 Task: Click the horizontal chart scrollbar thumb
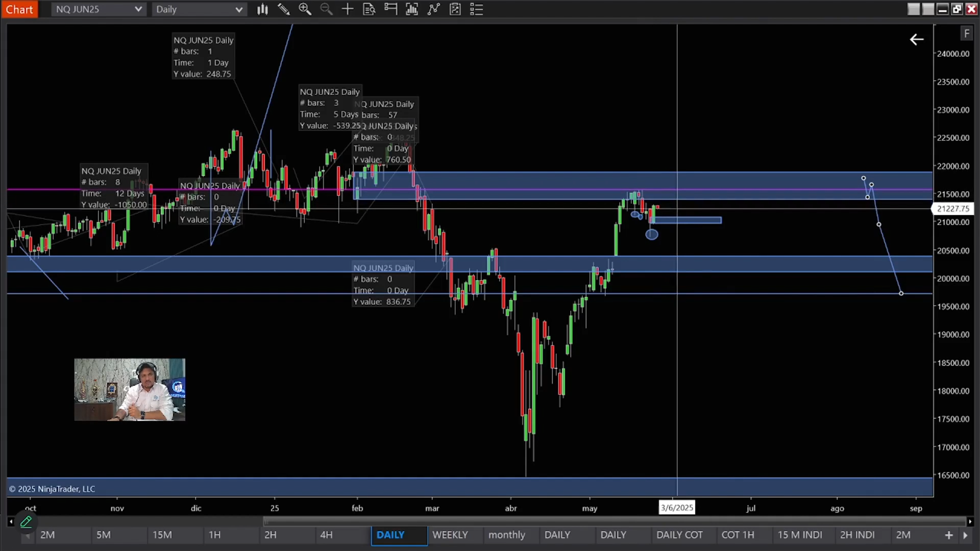(615, 521)
